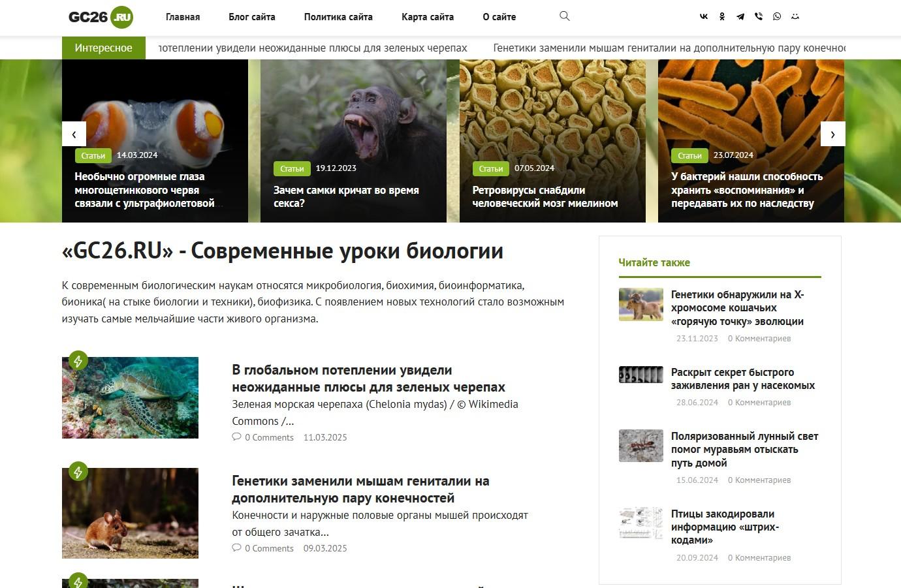
Task: Click 0 Комментариев under moonlight ants article
Action: [759, 480]
